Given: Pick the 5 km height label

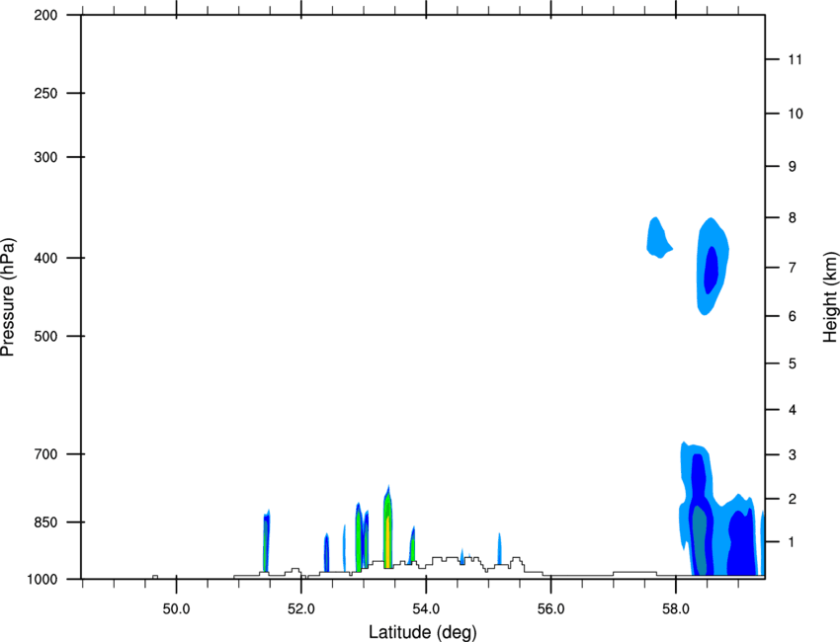Looking at the screenshot, I should click(x=793, y=363).
